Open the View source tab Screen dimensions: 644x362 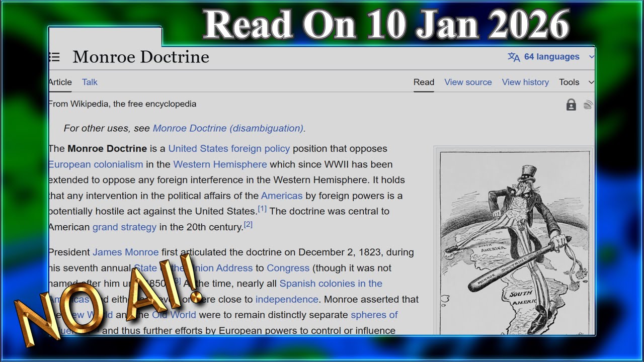coord(468,82)
